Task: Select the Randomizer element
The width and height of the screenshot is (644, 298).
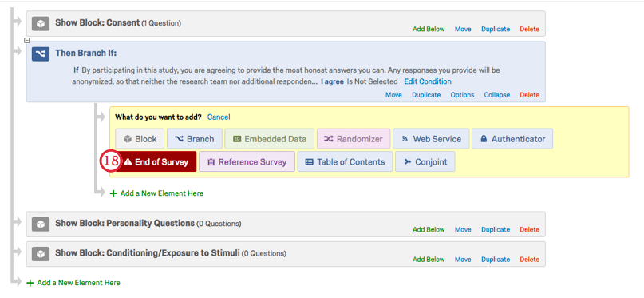Action: (354, 139)
